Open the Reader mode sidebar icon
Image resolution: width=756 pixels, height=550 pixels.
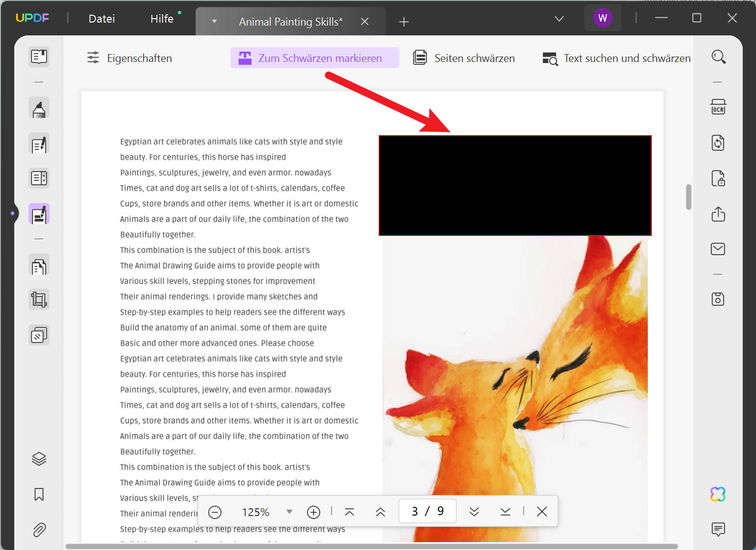click(39, 57)
